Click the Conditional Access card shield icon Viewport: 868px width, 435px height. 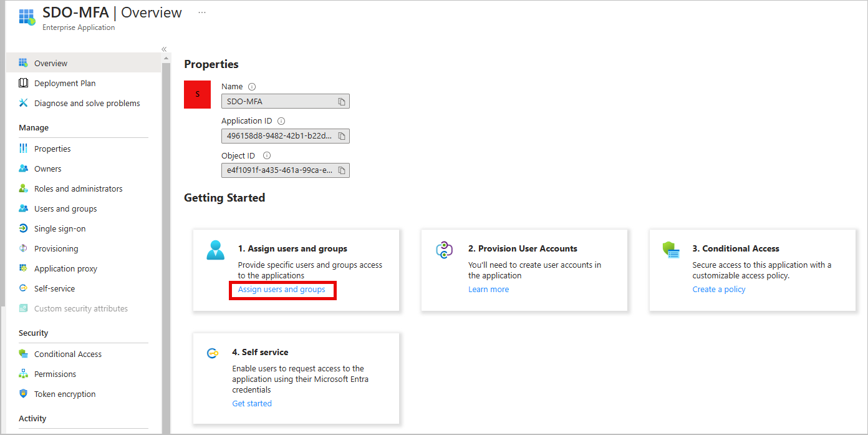coord(671,250)
